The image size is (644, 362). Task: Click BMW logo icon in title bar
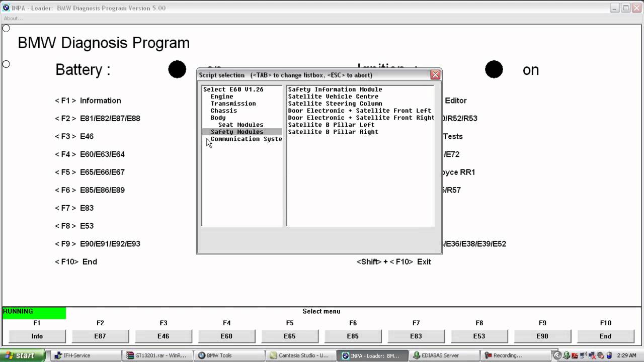tap(6, 8)
